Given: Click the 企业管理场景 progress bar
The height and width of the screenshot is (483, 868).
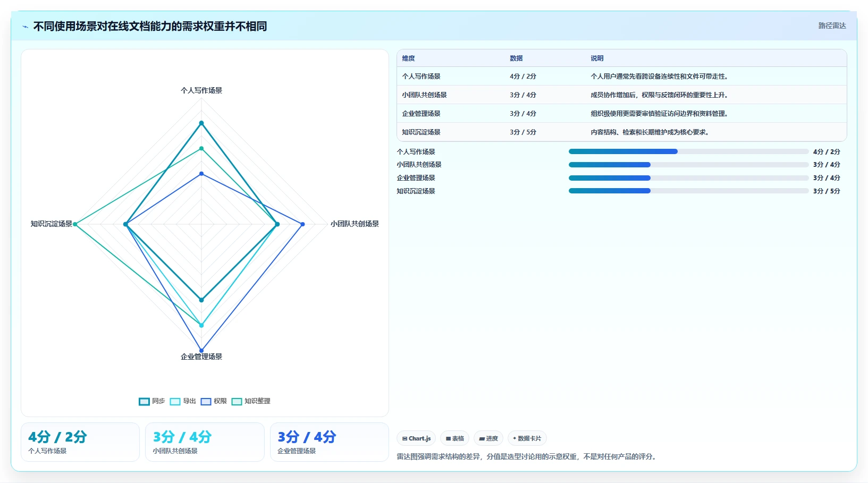Looking at the screenshot, I should click(x=688, y=178).
